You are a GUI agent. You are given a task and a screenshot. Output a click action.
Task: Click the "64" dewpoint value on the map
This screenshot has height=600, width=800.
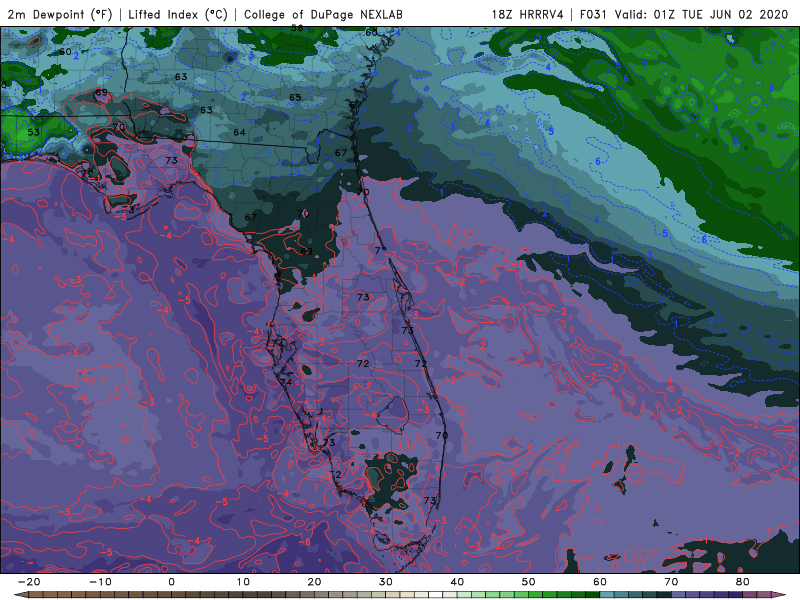[x=239, y=132]
